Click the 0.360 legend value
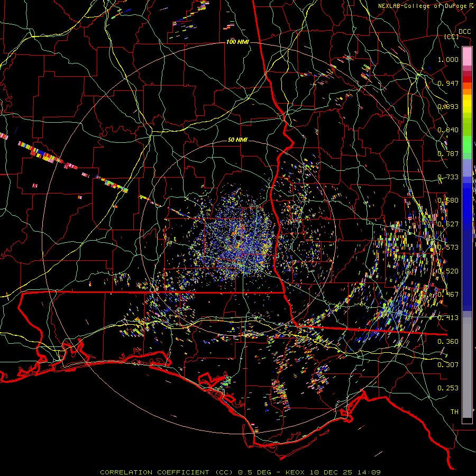The image size is (476, 476). tap(448, 342)
